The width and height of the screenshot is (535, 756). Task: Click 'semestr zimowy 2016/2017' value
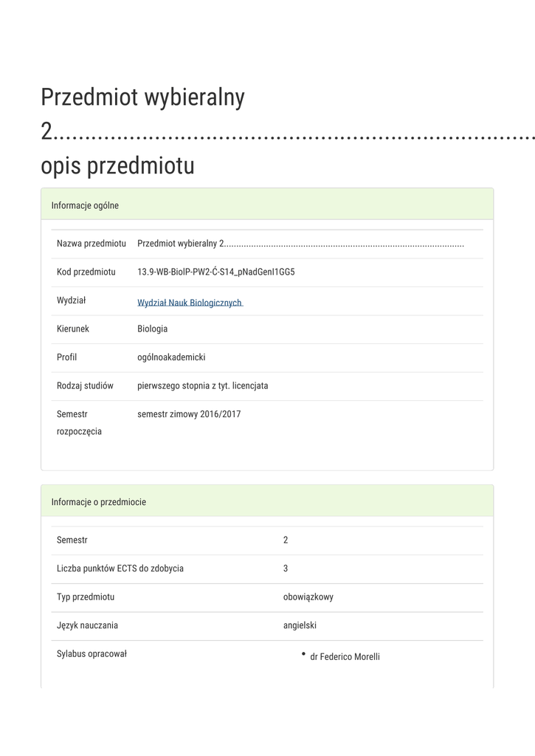click(189, 414)
